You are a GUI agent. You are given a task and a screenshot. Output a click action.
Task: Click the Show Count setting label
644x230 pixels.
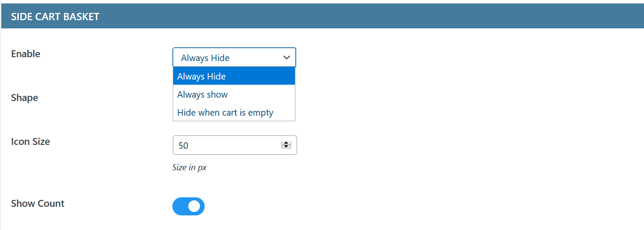click(x=38, y=204)
